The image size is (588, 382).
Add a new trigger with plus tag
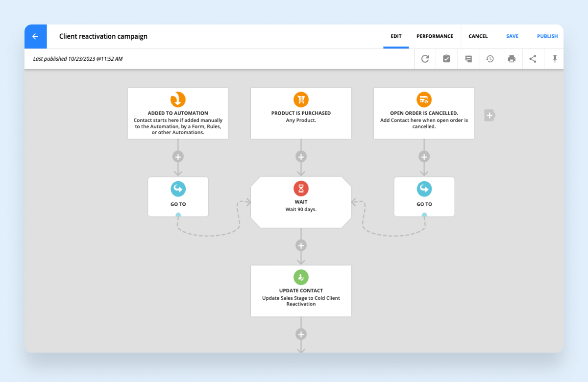[490, 116]
